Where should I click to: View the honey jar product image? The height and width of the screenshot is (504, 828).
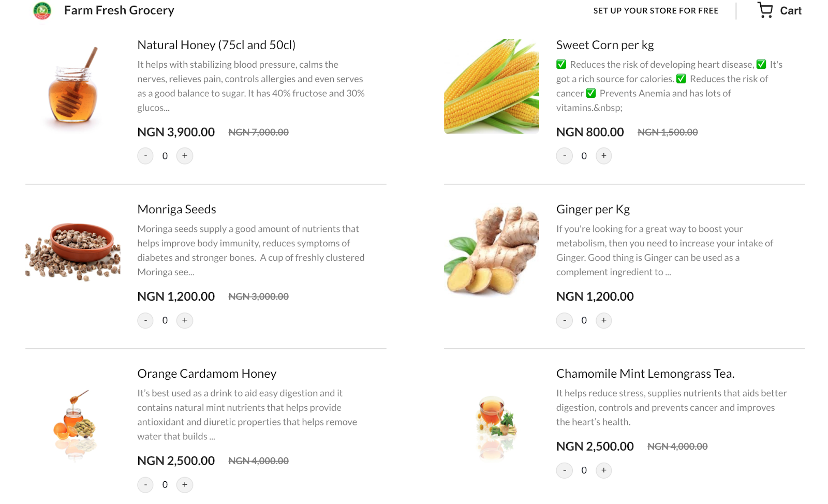click(73, 86)
